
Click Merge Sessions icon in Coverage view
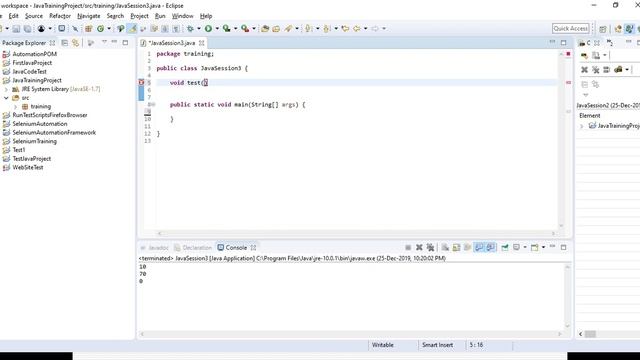pyautogui.click(x=607, y=70)
